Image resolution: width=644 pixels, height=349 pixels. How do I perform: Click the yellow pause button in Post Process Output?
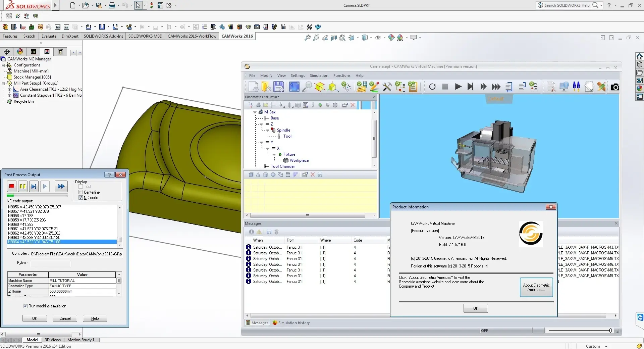[x=22, y=186]
